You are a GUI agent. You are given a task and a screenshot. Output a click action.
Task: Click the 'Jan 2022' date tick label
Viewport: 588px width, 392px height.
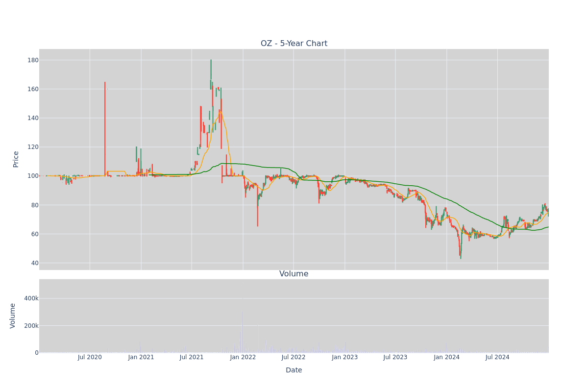[243, 357]
